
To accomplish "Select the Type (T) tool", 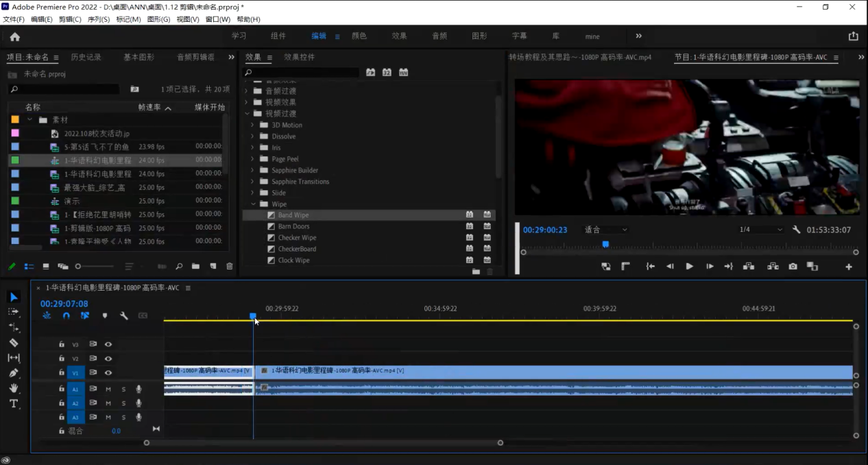I will [x=14, y=403].
